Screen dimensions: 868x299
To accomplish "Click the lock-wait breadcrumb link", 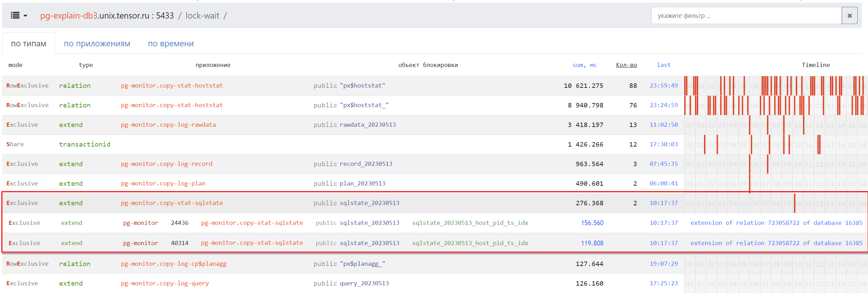I will [x=202, y=16].
